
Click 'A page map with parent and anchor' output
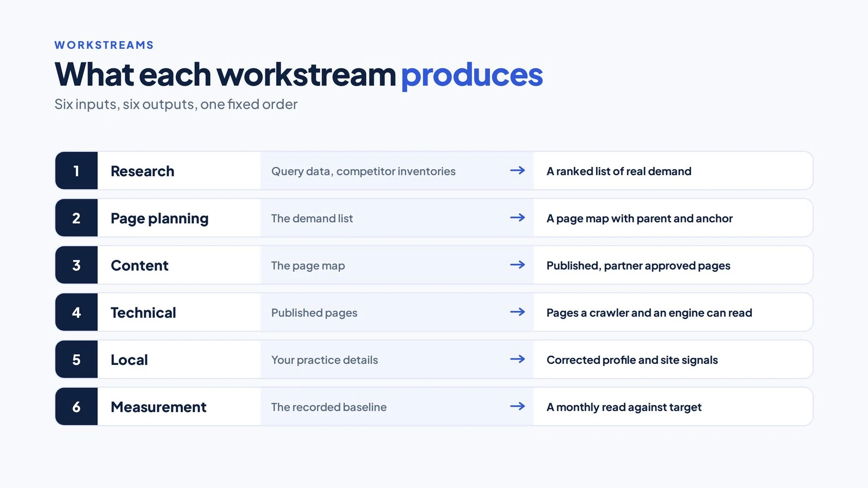(640, 219)
